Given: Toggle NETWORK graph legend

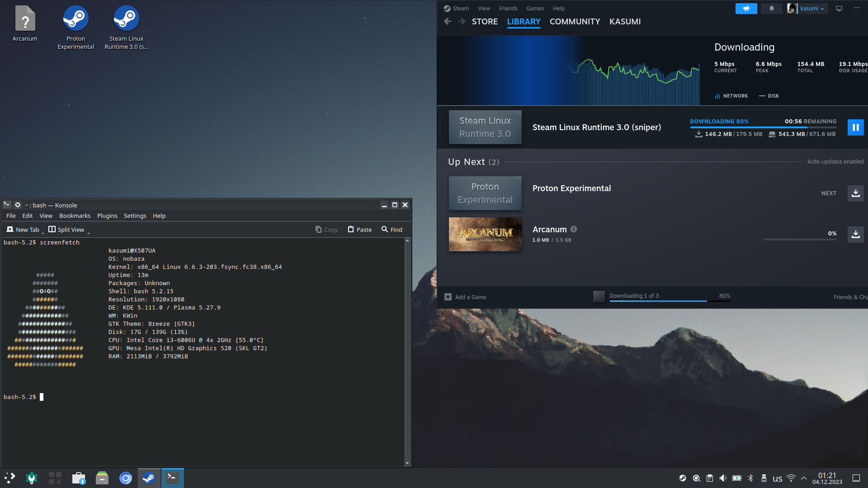Looking at the screenshot, I should pos(731,96).
